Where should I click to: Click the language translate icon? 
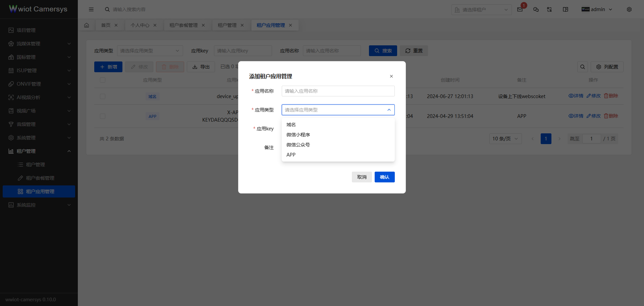tap(549, 9)
